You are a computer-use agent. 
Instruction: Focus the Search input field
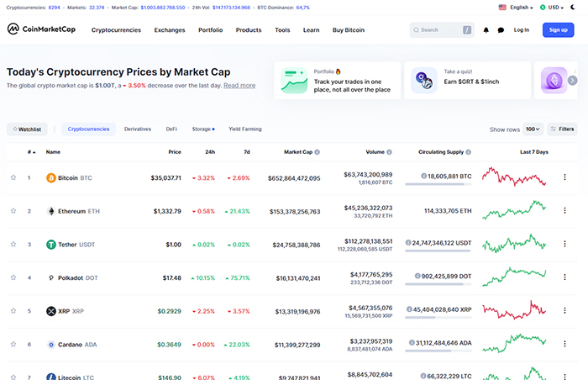pyautogui.click(x=442, y=30)
